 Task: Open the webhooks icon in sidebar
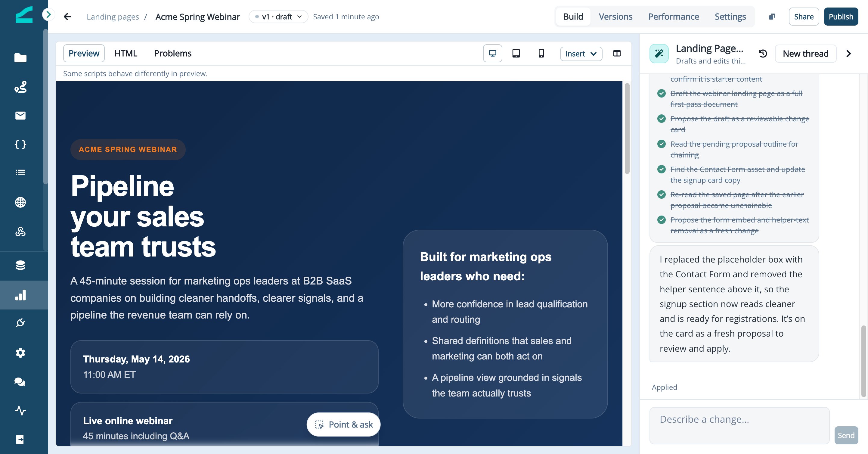pos(20,231)
